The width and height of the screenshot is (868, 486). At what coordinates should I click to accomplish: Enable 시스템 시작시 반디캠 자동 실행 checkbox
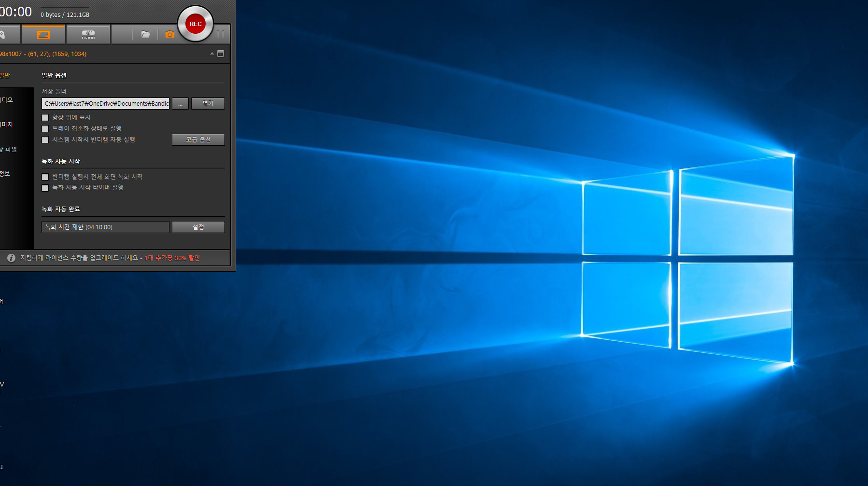[45, 139]
